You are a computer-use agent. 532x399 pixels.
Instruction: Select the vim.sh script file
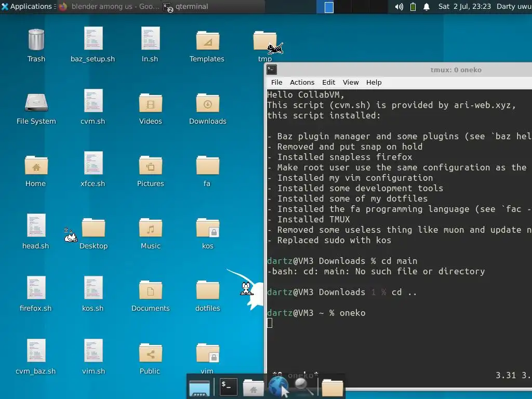(x=93, y=351)
